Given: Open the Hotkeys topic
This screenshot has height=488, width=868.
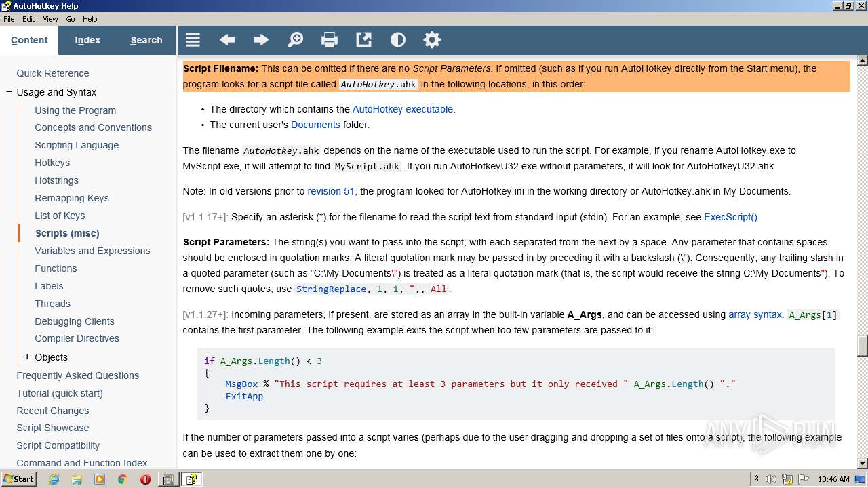Looking at the screenshot, I should point(52,163).
